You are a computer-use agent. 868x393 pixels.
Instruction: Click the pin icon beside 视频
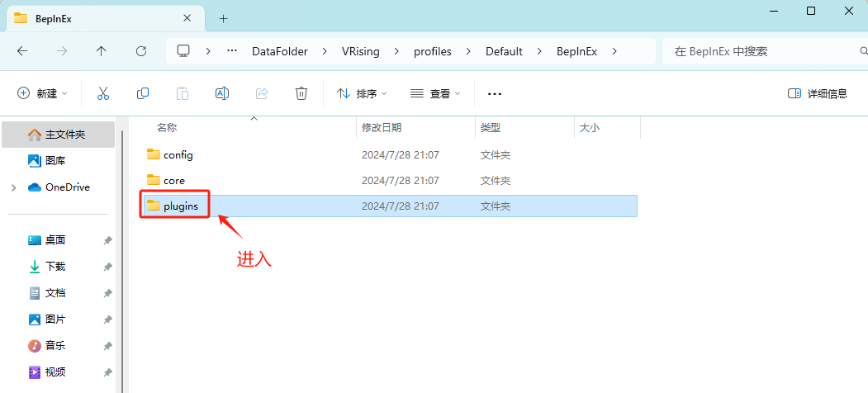point(107,372)
